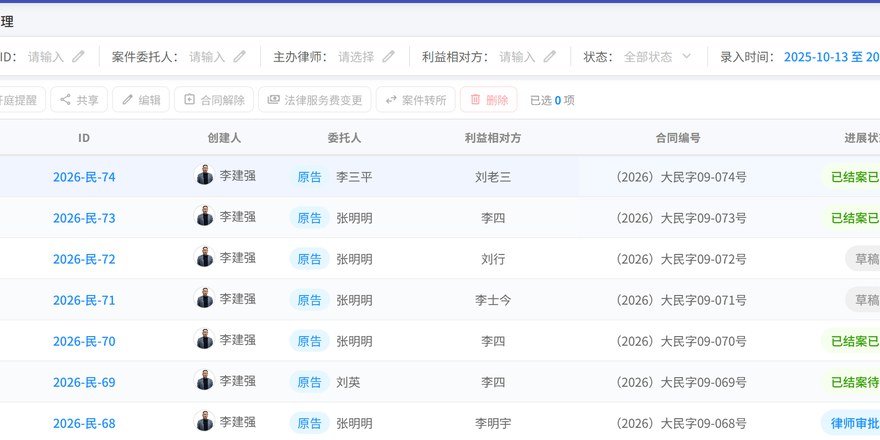Click contract number 大民字09-073号

681,218
